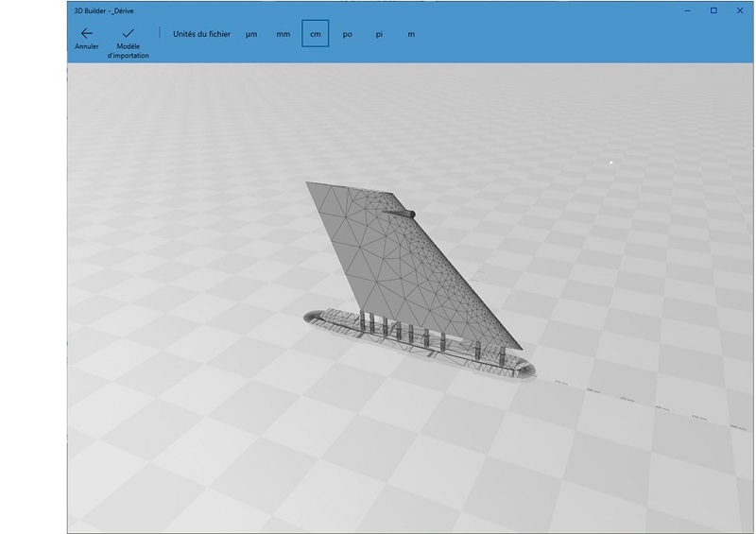756x534 pixels.
Task: Click the '3D Builder - _Dérive' window title
Action: 104,10
